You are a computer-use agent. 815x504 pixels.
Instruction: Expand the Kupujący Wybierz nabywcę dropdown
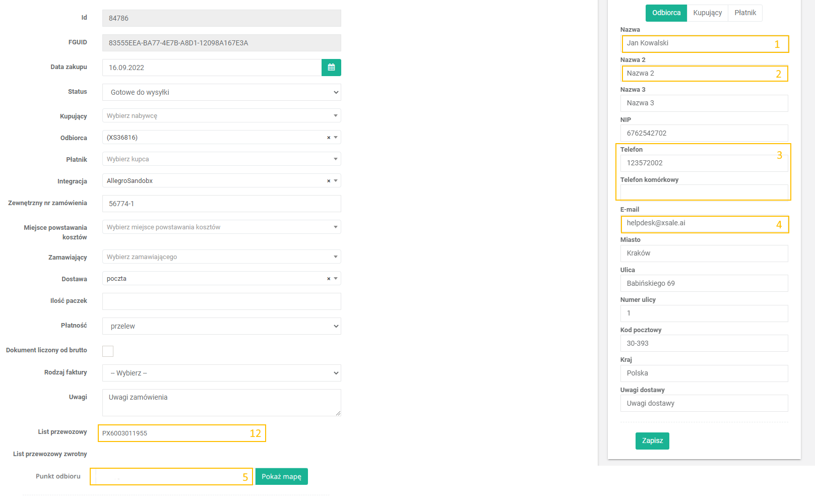(x=221, y=116)
